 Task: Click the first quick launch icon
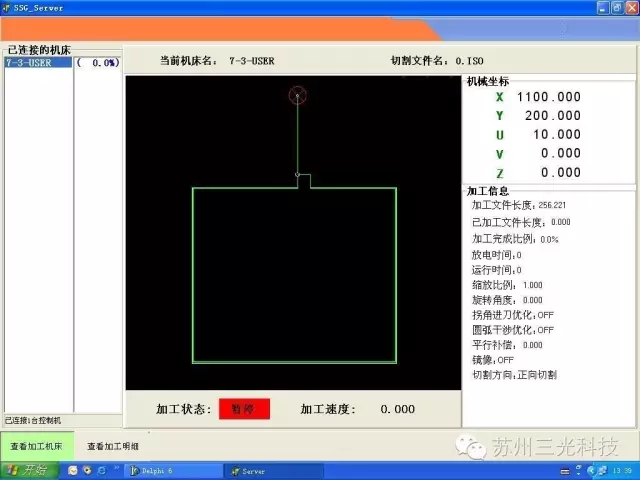pyautogui.click(x=74, y=470)
